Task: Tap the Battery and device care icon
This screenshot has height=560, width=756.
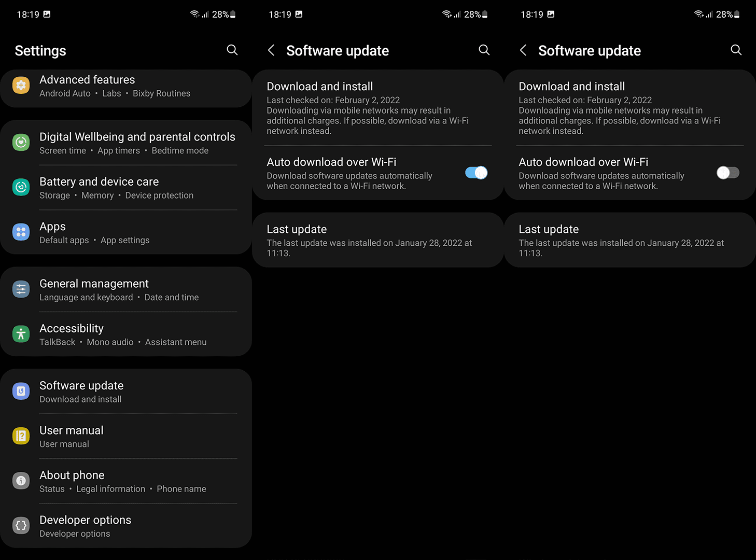Action: [21, 187]
